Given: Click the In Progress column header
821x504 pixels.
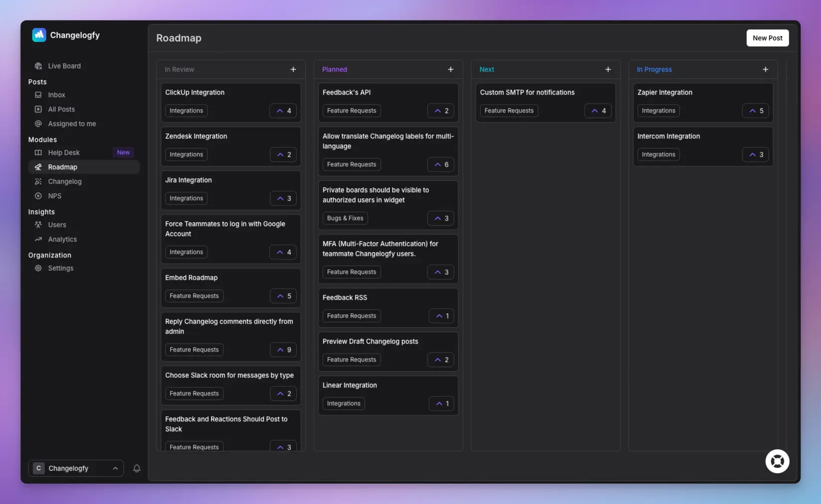Looking at the screenshot, I should [654, 69].
